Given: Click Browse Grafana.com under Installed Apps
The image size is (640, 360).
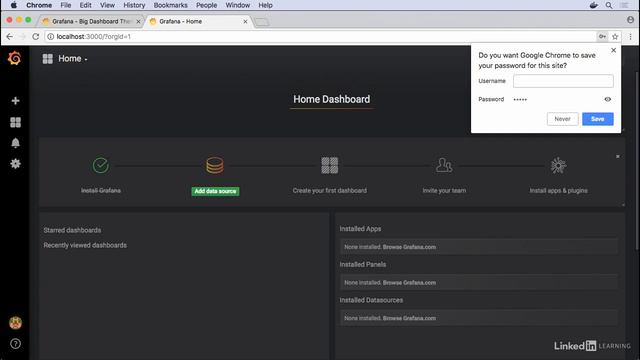Looking at the screenshot, I should [x=409, y=247].
